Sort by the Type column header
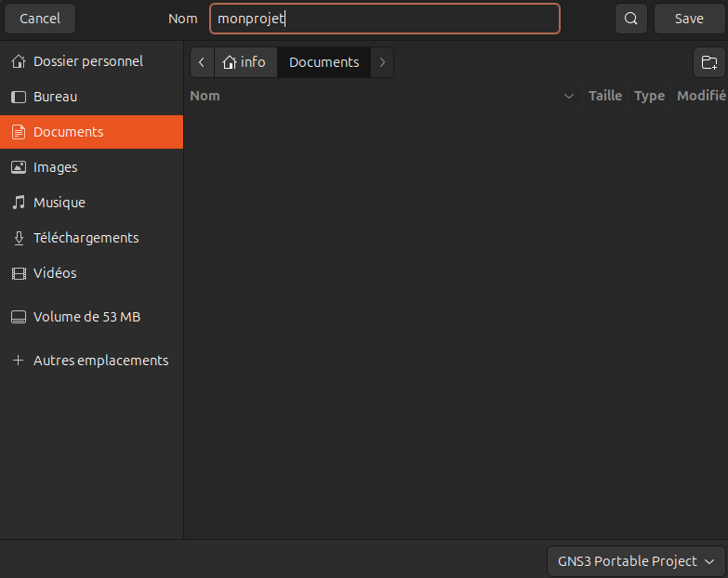 tap(649, 96)
